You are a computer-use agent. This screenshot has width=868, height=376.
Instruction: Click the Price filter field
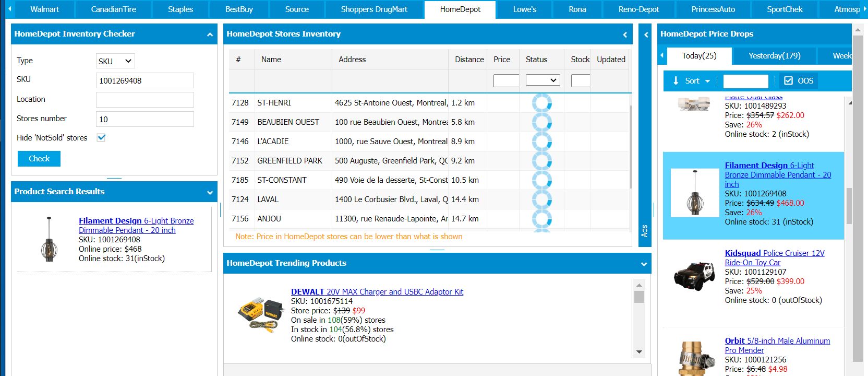coord(506,80)
